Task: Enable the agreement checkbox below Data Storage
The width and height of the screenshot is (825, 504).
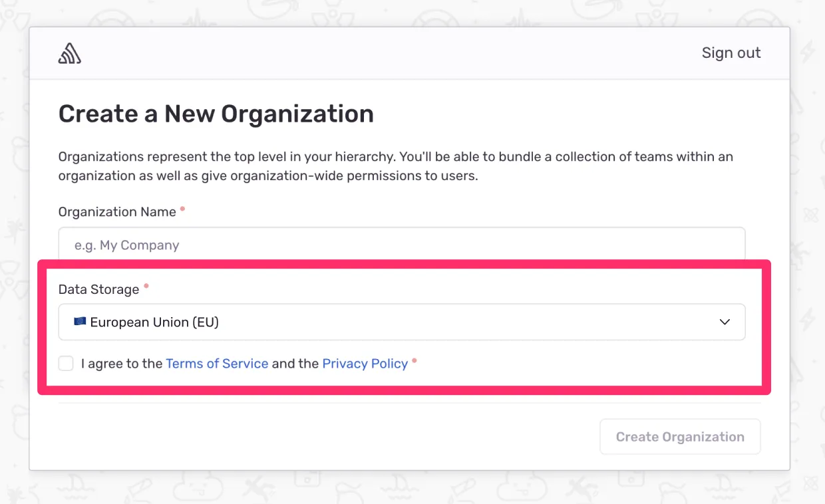Action: [65, 363]
